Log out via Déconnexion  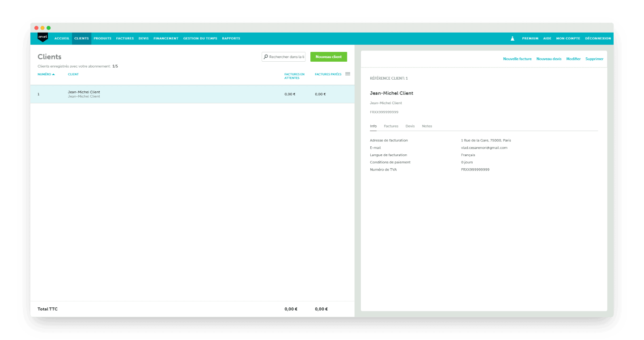click(x=598, y=38)
